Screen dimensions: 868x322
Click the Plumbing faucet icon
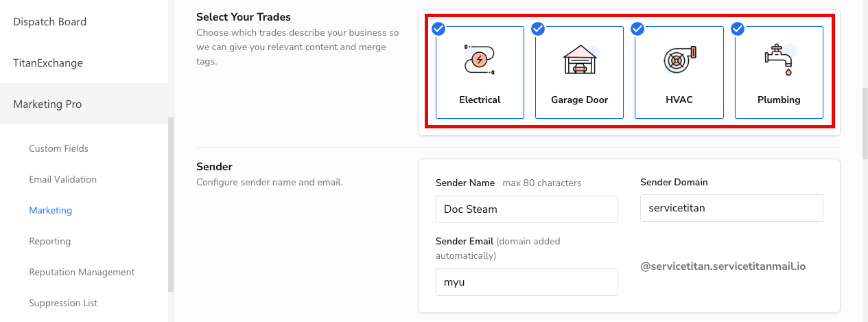tap(779, 59)
